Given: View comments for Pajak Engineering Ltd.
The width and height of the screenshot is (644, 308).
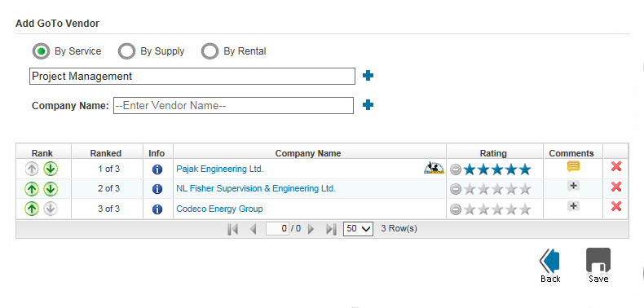Looking at the screenshot, I should [x=573, y=166].
